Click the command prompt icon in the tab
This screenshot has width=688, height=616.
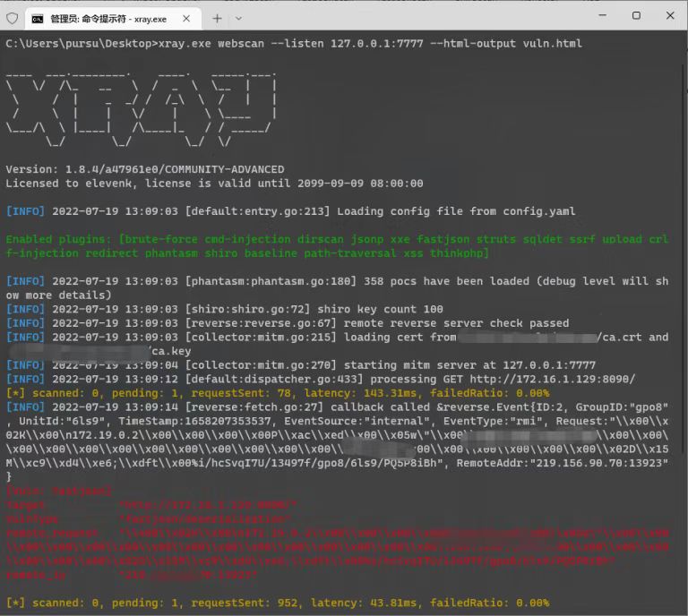pyautogui.click(x=38, y=19)
